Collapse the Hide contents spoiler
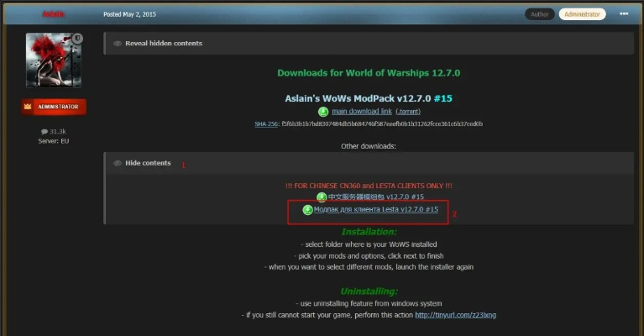This screenshot has width=644, height=336. tap(148, 163)
